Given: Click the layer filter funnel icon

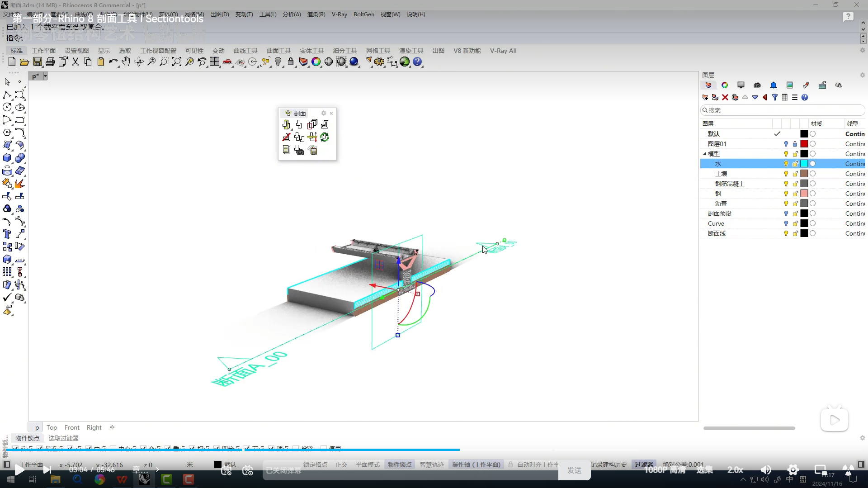Looking at the screenshot, I should click(775, 97).
